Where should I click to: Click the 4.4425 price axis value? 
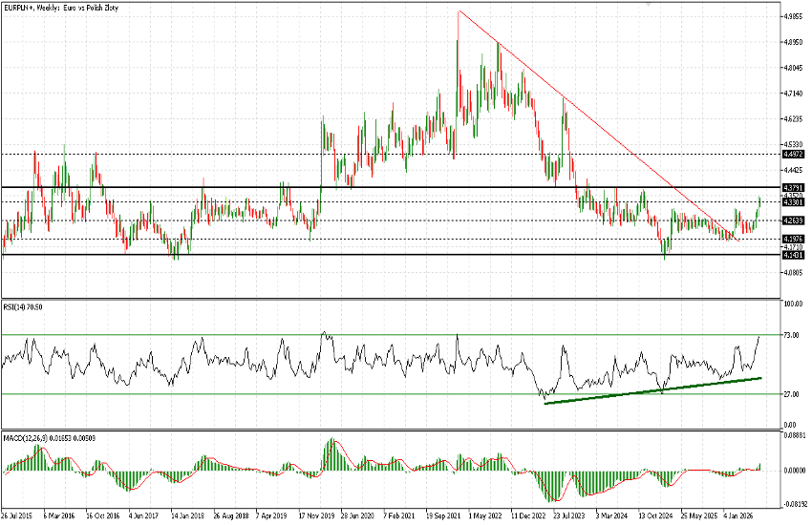793,170
